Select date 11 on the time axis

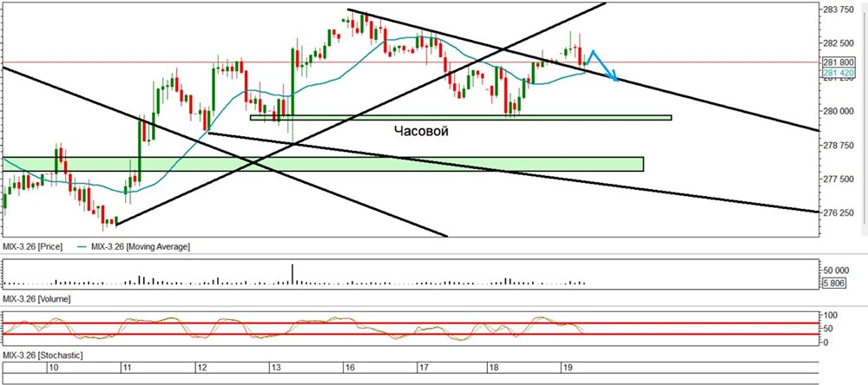[127, 368]
